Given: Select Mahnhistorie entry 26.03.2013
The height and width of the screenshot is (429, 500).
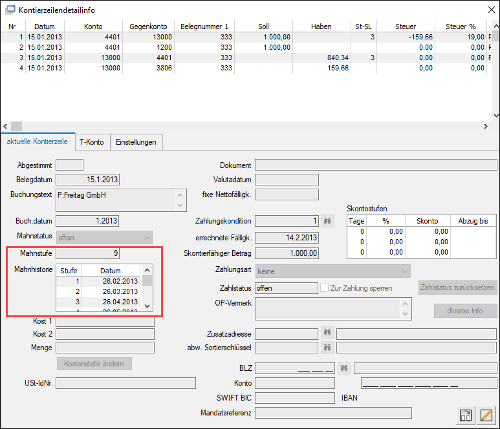Looking at the screenshot, I should pos(99,291).
